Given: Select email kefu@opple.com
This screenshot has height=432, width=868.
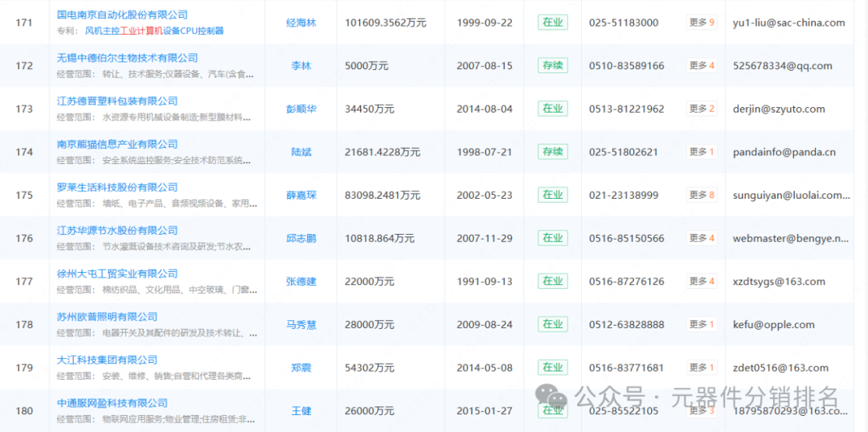Looking at the screenshot, I should click(773, 325).
